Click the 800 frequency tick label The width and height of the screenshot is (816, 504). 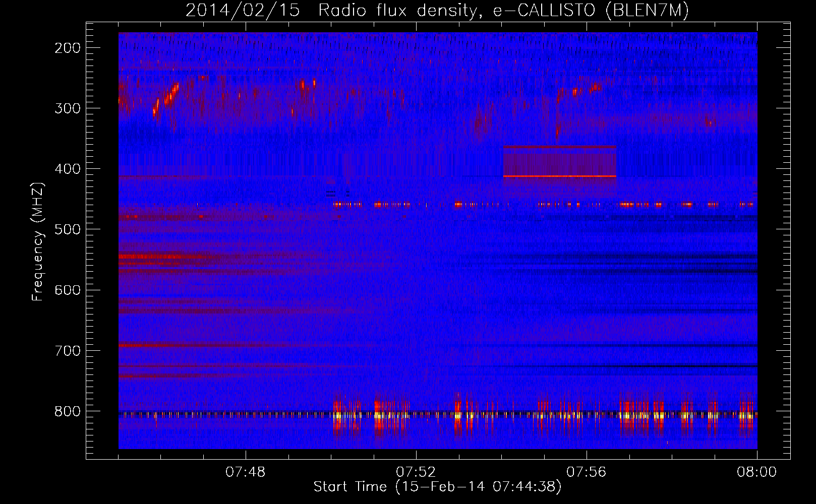point(68,411)
